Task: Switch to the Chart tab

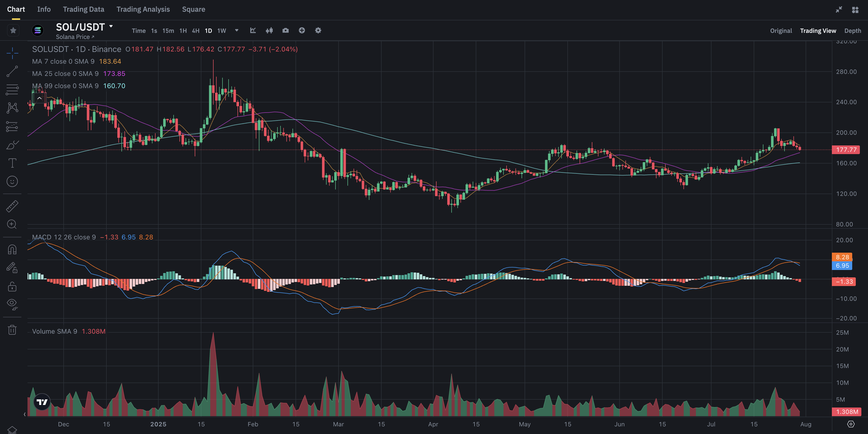Action: 16,9
